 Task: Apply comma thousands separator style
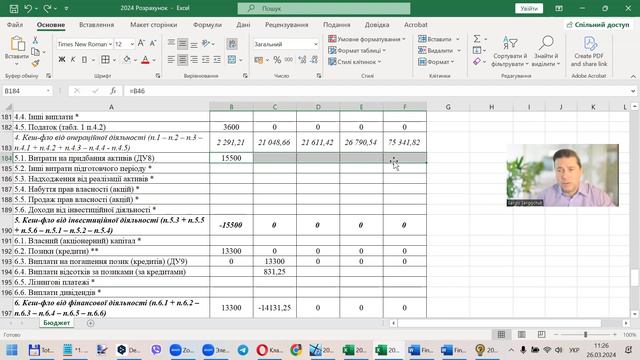pyautogui.click(x=289, y=60)
